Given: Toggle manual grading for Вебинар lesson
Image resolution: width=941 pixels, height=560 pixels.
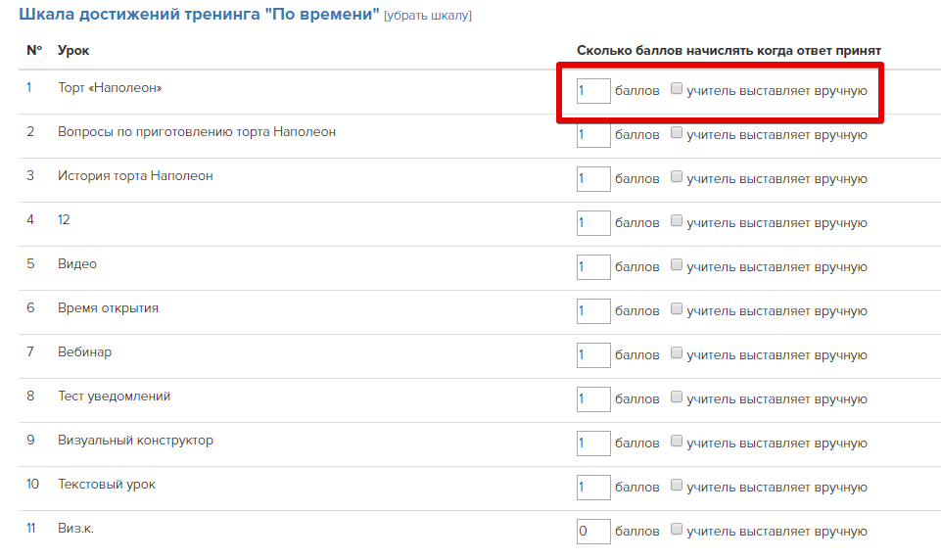Looking at the screenshot, I should coord(677,353).
